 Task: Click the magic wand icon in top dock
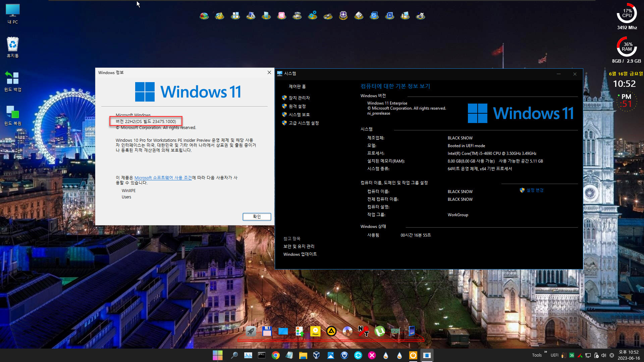[219, 15]
